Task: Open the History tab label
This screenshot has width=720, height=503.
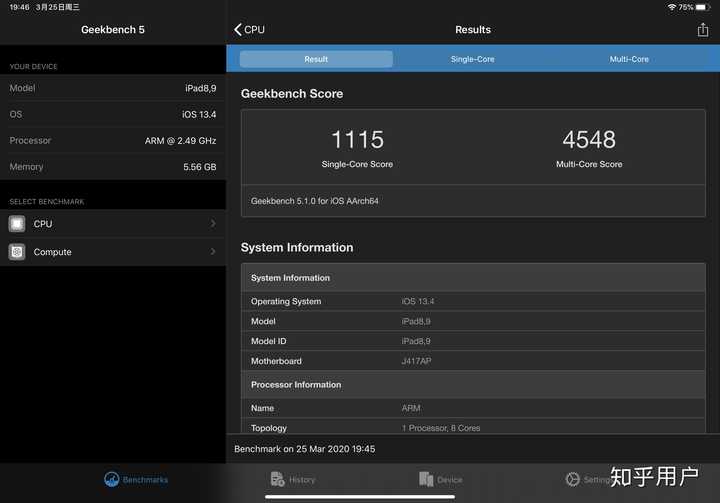Action: pos(302,480)
